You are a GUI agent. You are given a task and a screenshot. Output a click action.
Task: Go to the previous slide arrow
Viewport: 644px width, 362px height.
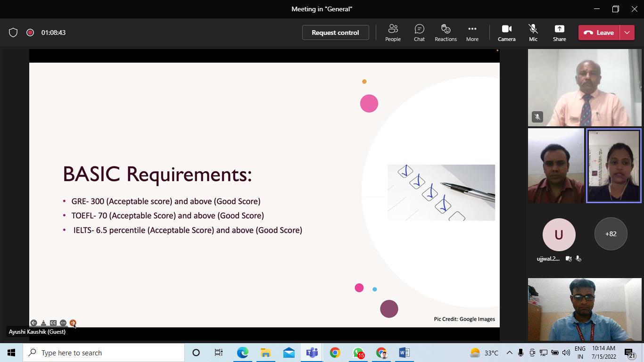tap(33, 323)
